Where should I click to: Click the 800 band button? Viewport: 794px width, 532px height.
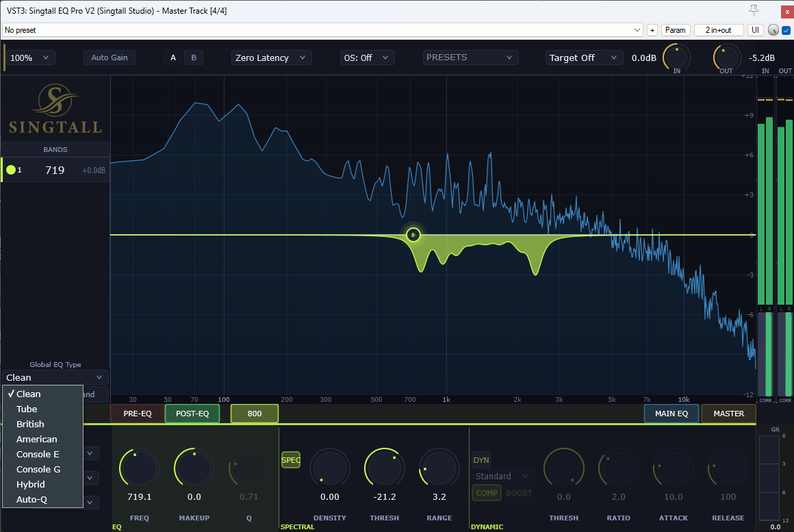pyautogui.click(x=254, y=414)
